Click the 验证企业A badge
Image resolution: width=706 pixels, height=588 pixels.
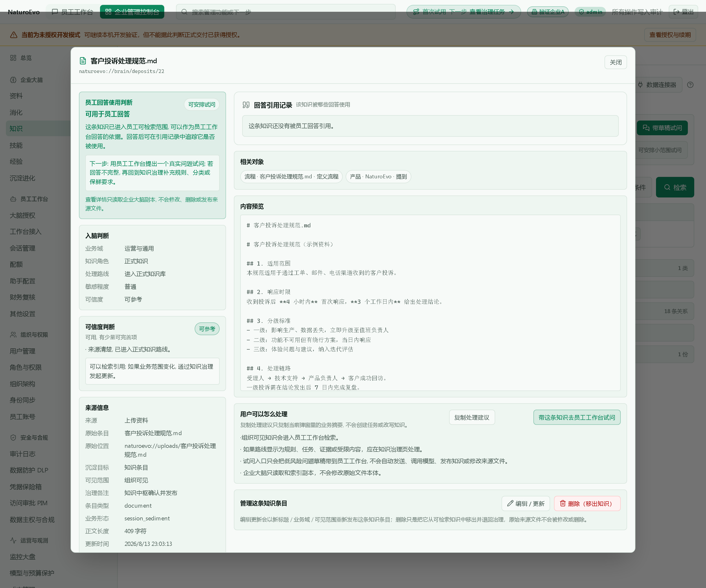[548, 12]
